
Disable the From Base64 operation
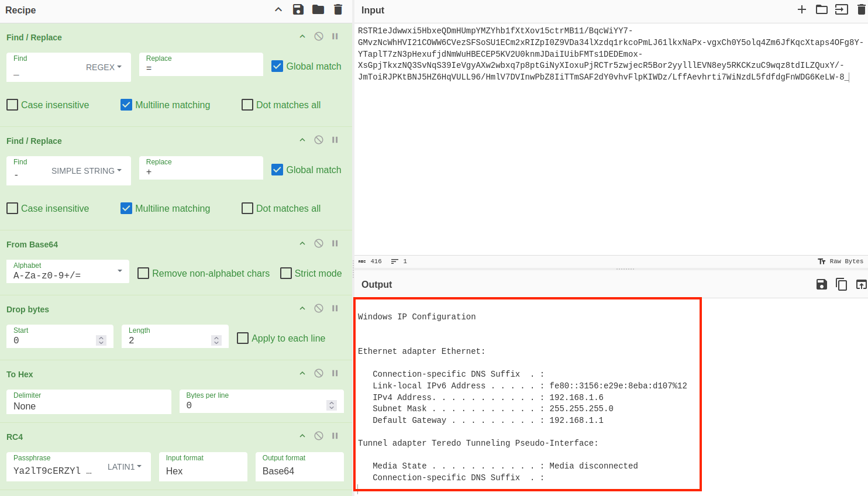[x=319, y=243]
